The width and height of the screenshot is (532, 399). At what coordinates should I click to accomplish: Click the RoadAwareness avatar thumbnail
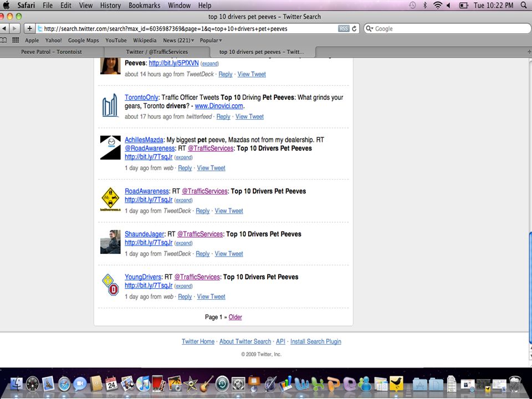click(110, 199)
